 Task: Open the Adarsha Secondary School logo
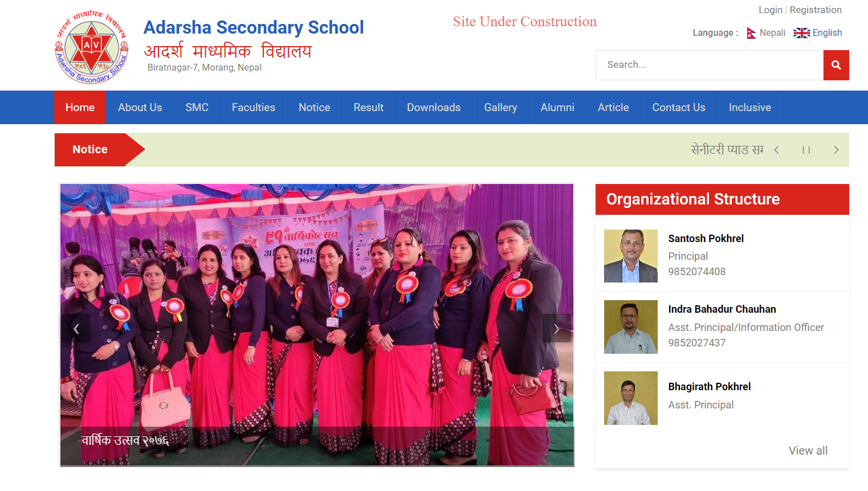coord(92,47)
